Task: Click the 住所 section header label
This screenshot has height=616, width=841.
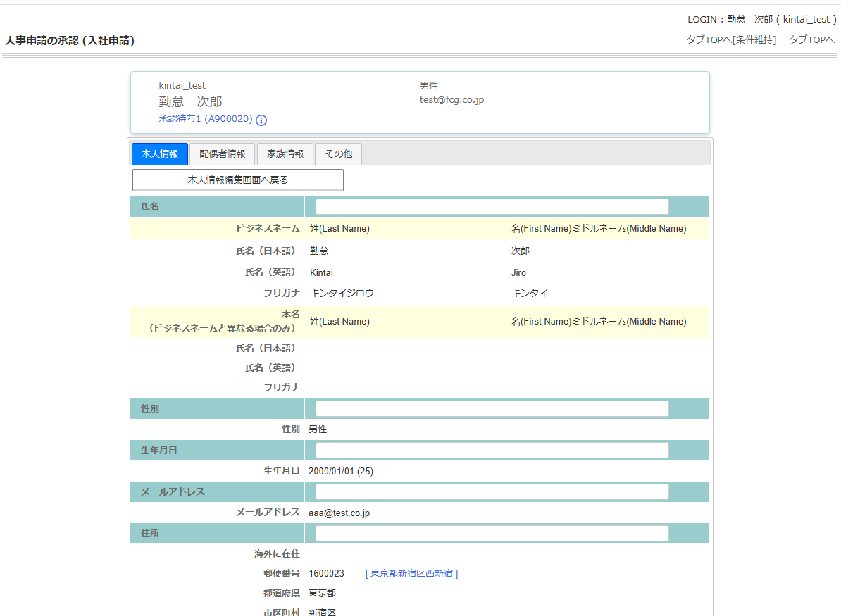Action: pyautogui.click(x=150, y=534)
